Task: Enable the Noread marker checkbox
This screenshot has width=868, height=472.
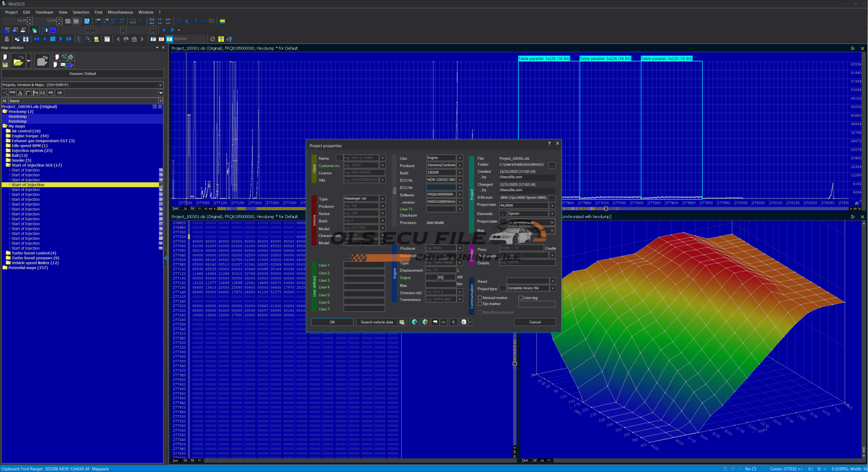Action: [x=480, y=298]
